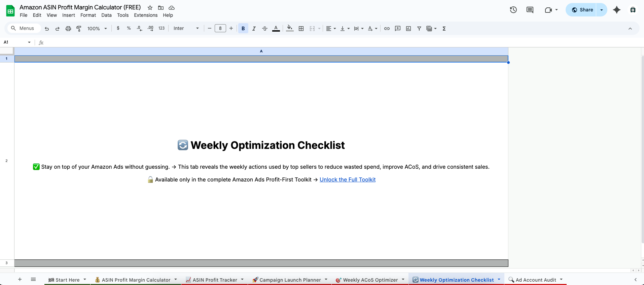Format as currency
Viewport: 644px width, 285px height.
tap(118, 28)
